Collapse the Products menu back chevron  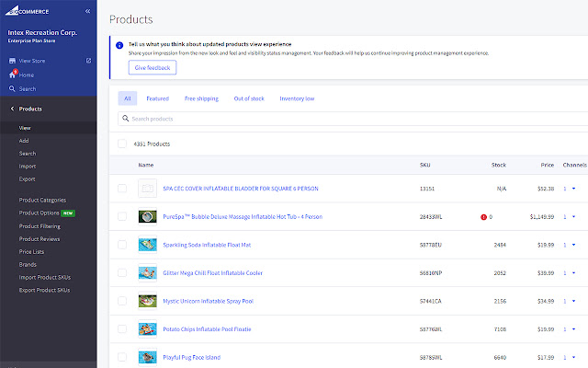10,109
